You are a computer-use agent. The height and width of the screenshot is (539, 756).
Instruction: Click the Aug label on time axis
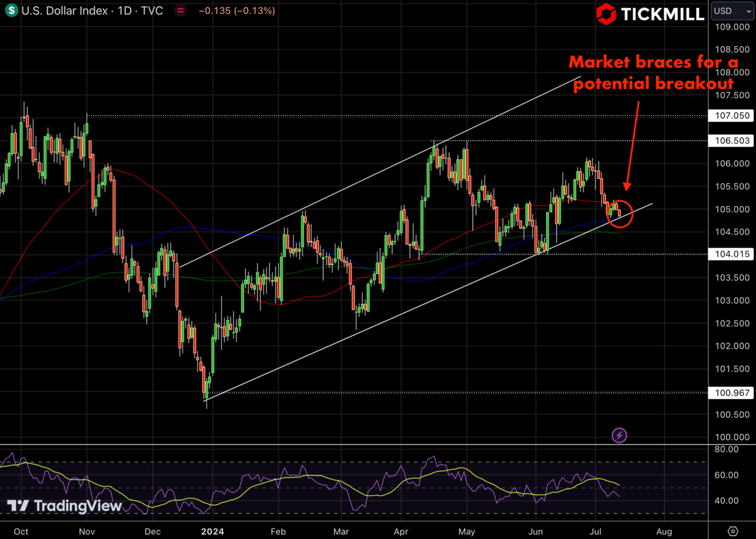(664, 531)
